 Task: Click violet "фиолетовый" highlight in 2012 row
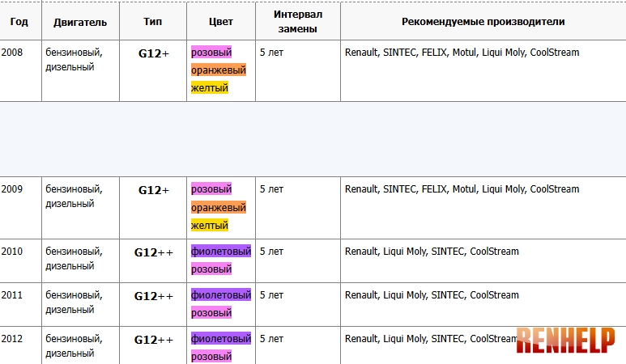click(x=221, y=339)
